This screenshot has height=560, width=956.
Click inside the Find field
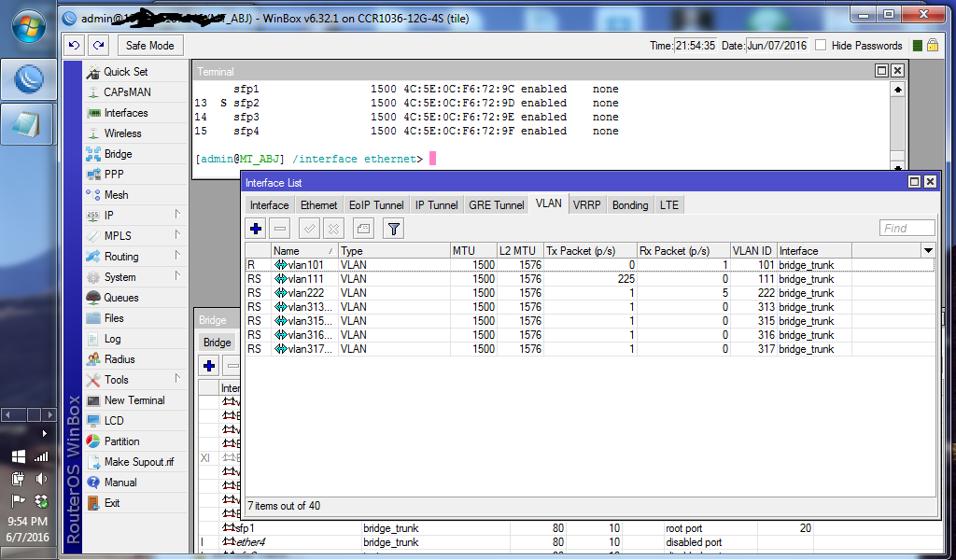[906, 227]
